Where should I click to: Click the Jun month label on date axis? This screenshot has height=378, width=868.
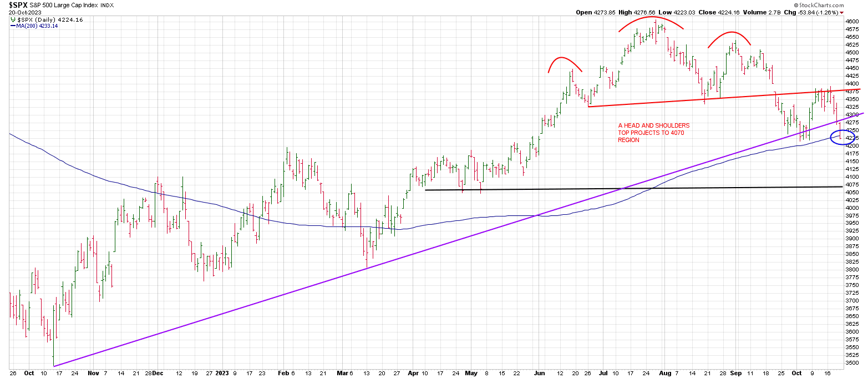click(x=538, y=373)
